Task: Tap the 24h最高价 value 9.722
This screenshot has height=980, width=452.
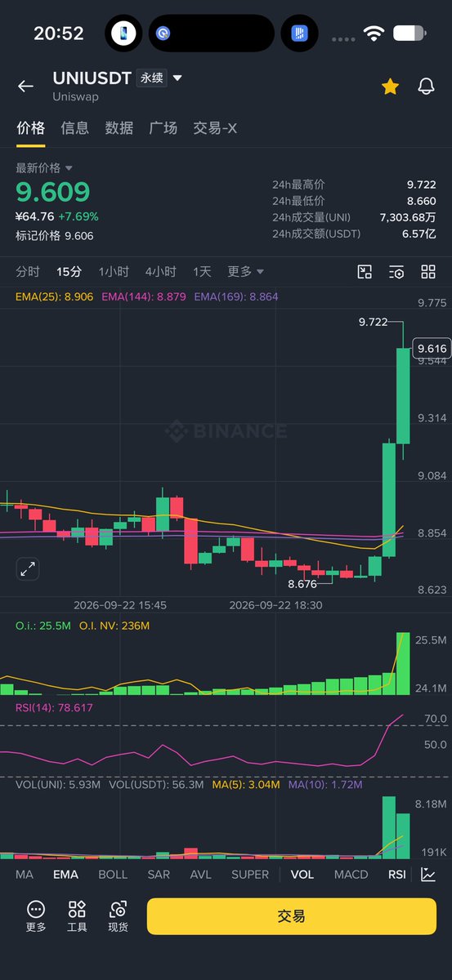Action: pyautogui.click(x=422, y=185)
